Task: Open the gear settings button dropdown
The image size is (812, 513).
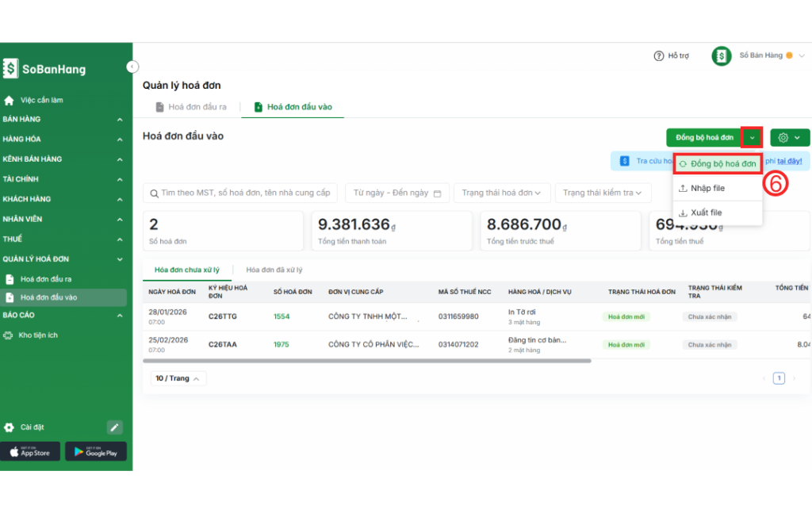Action: coord(788,138)
